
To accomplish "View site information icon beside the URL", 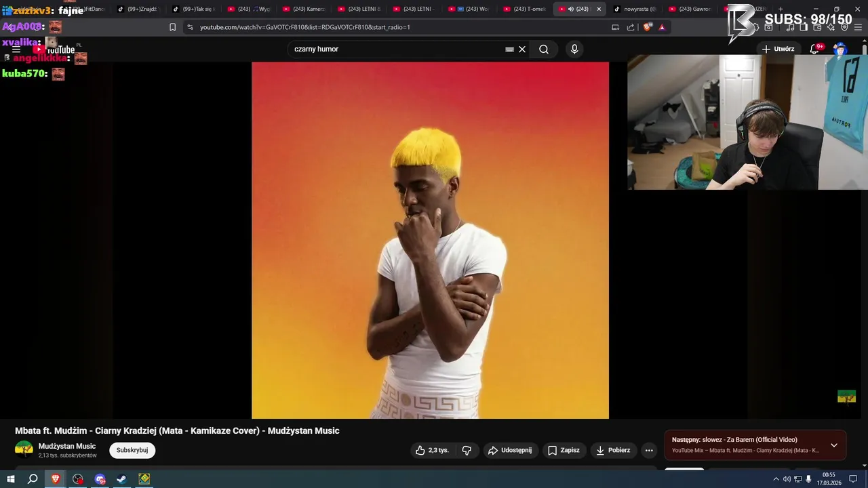I will (x=190, y=27).
